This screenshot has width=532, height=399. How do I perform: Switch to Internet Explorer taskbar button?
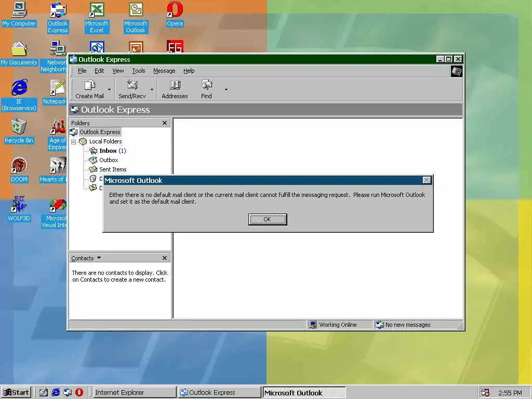134,392
